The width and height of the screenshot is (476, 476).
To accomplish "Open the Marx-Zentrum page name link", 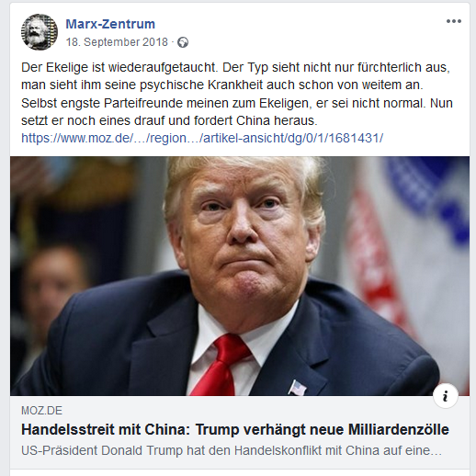I will (x=110, y=24).
